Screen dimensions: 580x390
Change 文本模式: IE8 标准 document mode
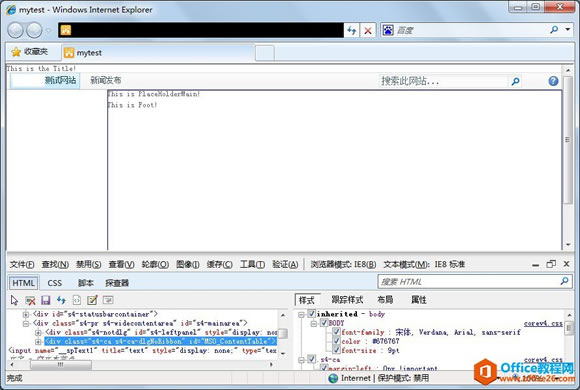424,264
